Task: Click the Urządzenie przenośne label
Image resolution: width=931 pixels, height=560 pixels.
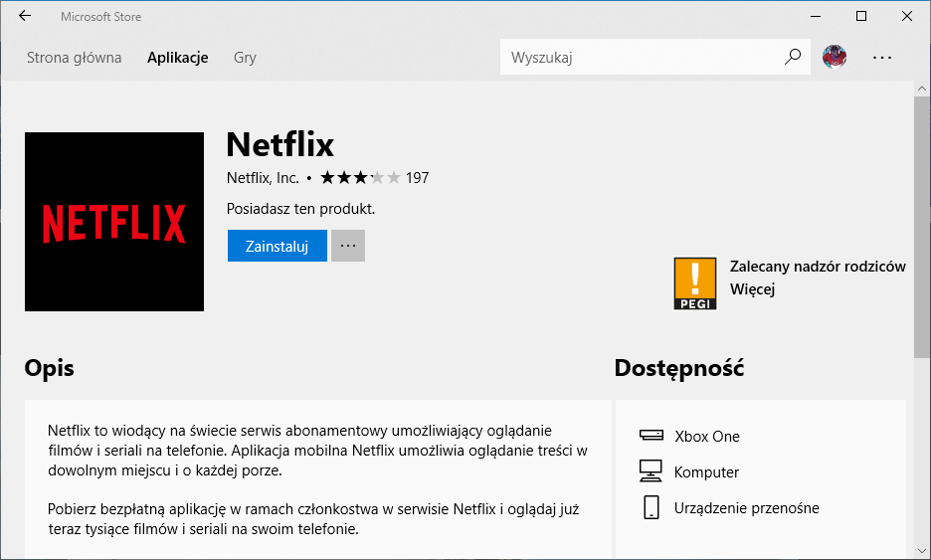Action: 746,508
